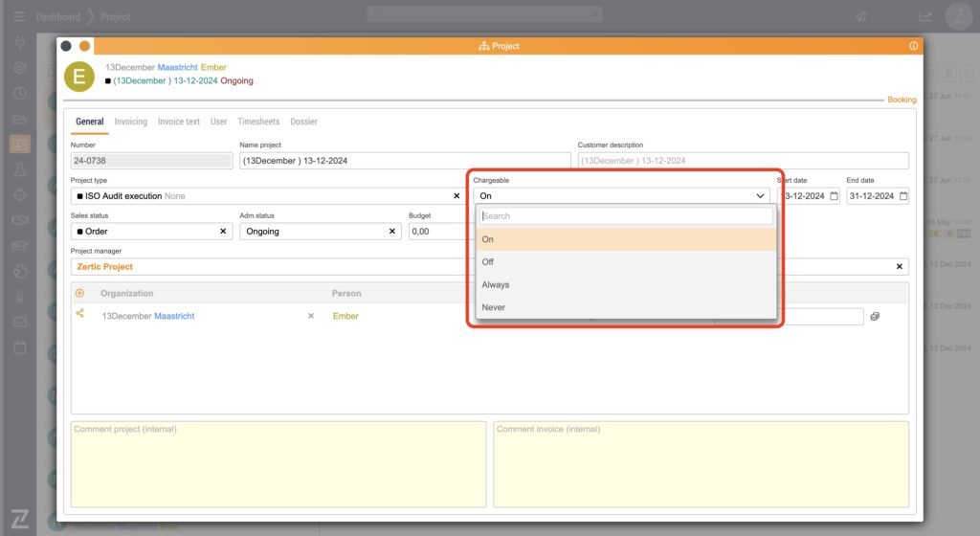
Task: Click the share icon beside 13December Maastricht
Action: point(79,314)
